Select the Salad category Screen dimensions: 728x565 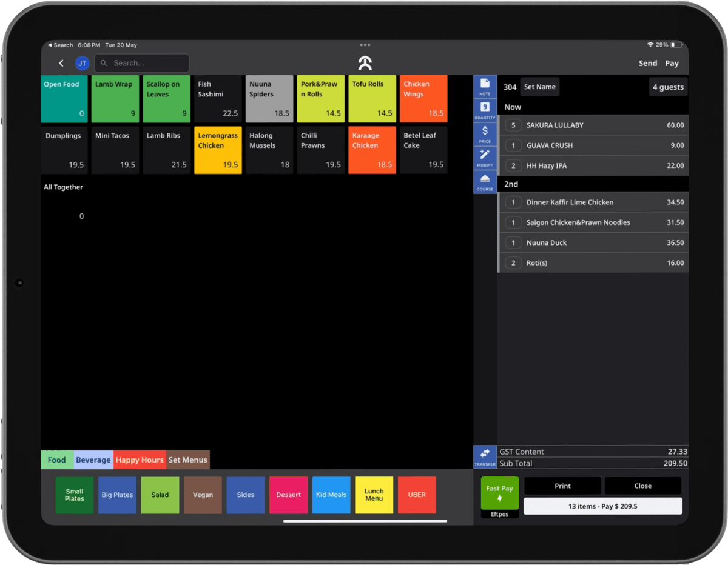pos(160,495)
